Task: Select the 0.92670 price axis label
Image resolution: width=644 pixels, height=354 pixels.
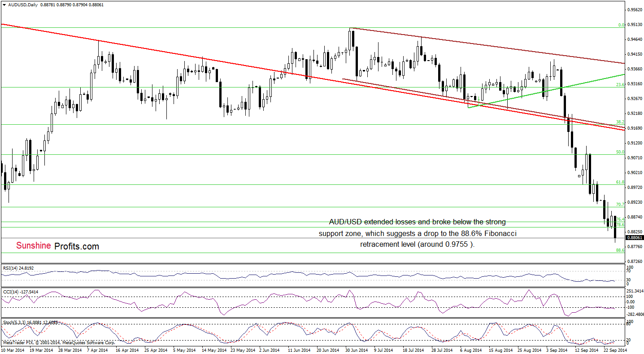Action: point(634,99)
